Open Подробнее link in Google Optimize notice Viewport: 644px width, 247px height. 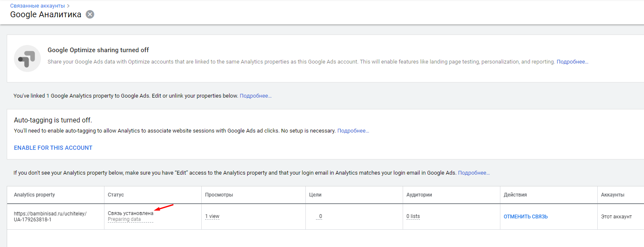572,62
